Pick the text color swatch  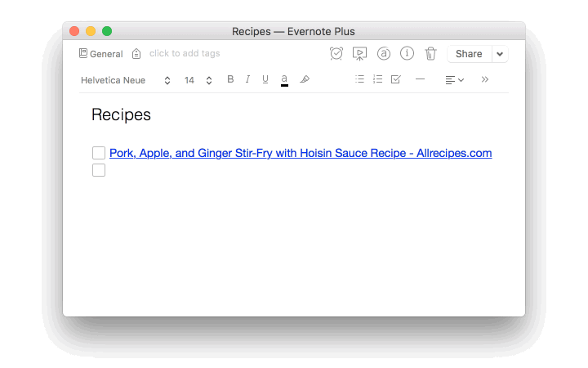284,80
